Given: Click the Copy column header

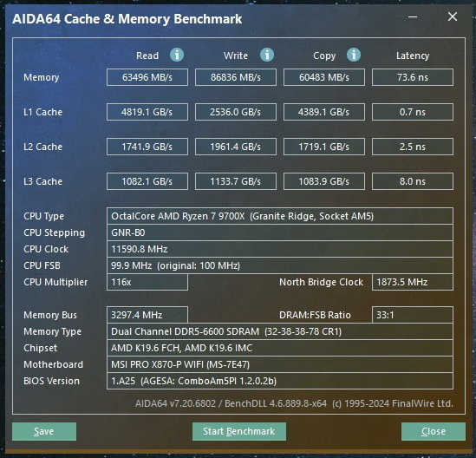Looking at the screenshot, I should (x=324, y=56).
